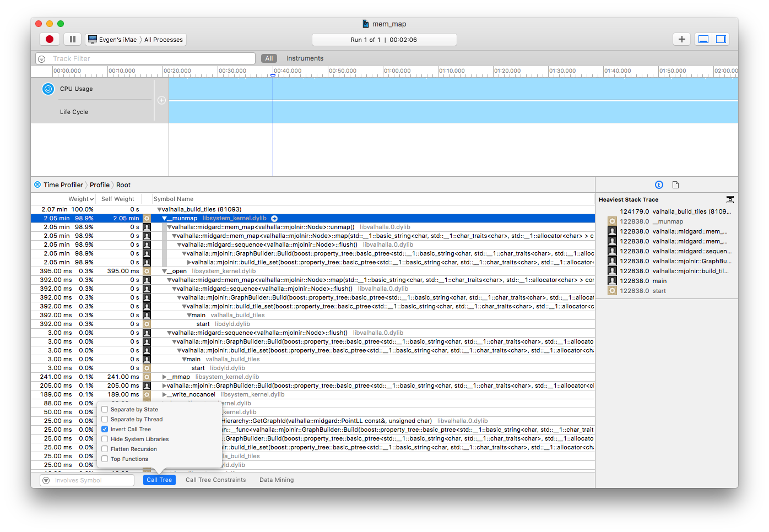
Task: Switch to the Data Mining pane
Action: pyautogui.click(x=276, y=480)
